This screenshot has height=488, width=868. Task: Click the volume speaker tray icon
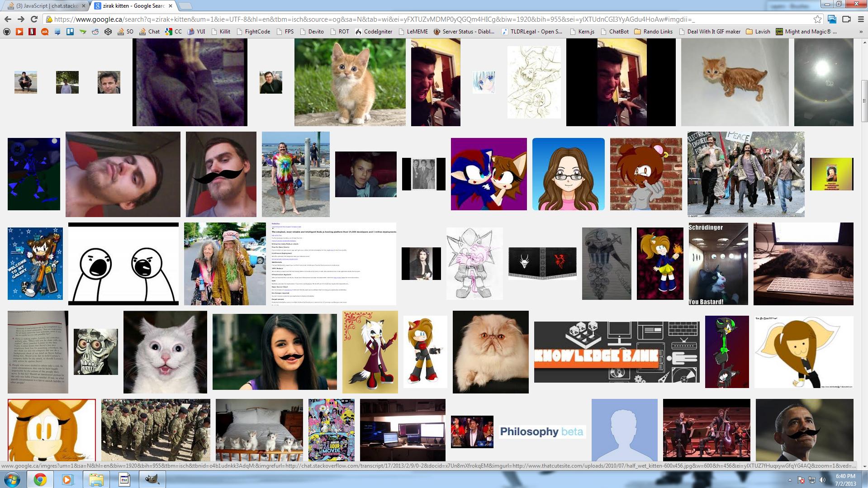[x=822, y=480]
